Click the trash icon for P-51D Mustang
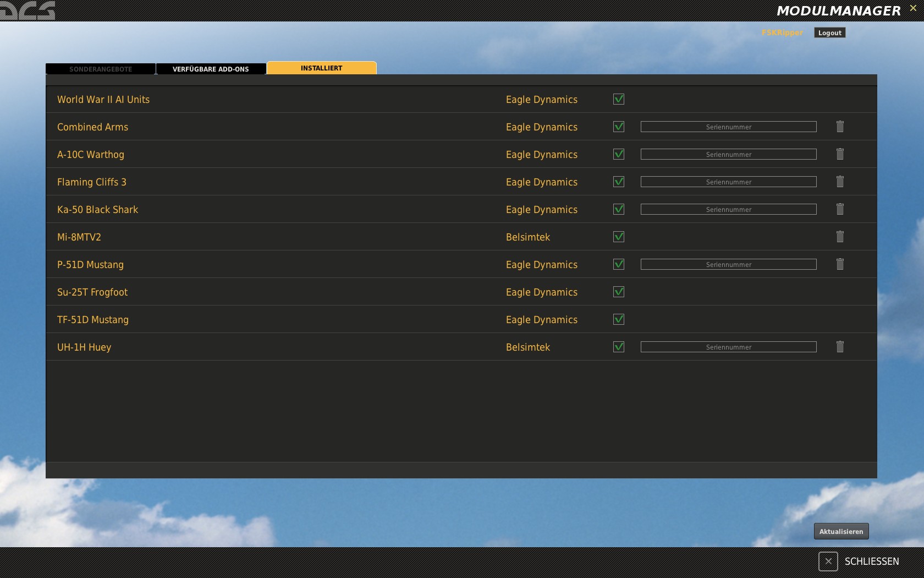Screen dimensions: 924x578 pyautogui.click(x=840, y=264)
